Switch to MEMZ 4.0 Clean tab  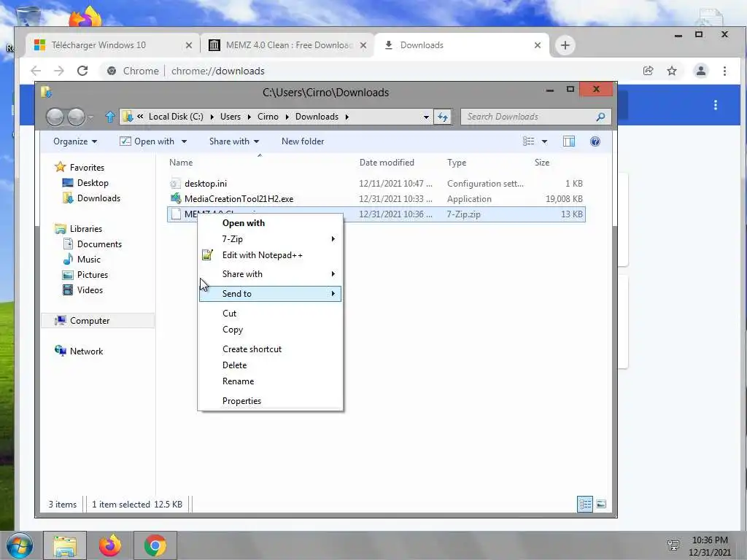click(x=287, y=45)
